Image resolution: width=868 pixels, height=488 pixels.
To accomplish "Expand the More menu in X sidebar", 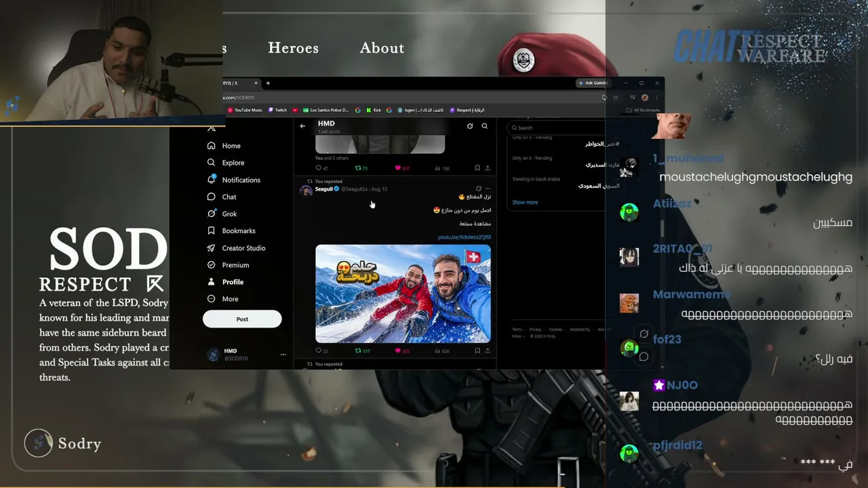I will [223, 299].
